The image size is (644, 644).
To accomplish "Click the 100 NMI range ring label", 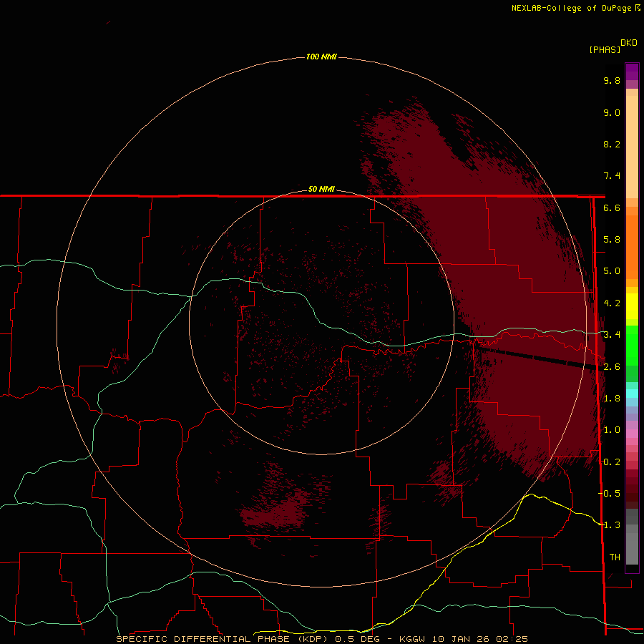I will pos(321,57).
